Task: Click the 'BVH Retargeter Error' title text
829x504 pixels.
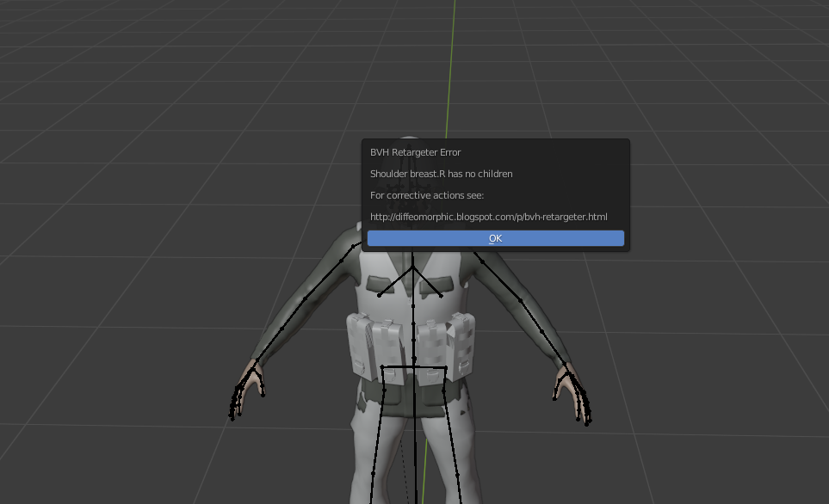Action: tap(415, 152)
